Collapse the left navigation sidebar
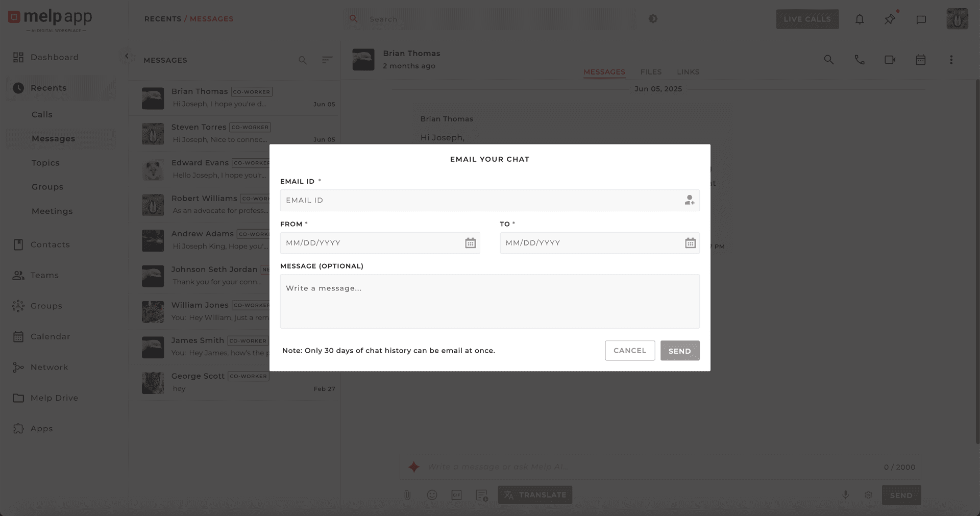 point(127,56)
